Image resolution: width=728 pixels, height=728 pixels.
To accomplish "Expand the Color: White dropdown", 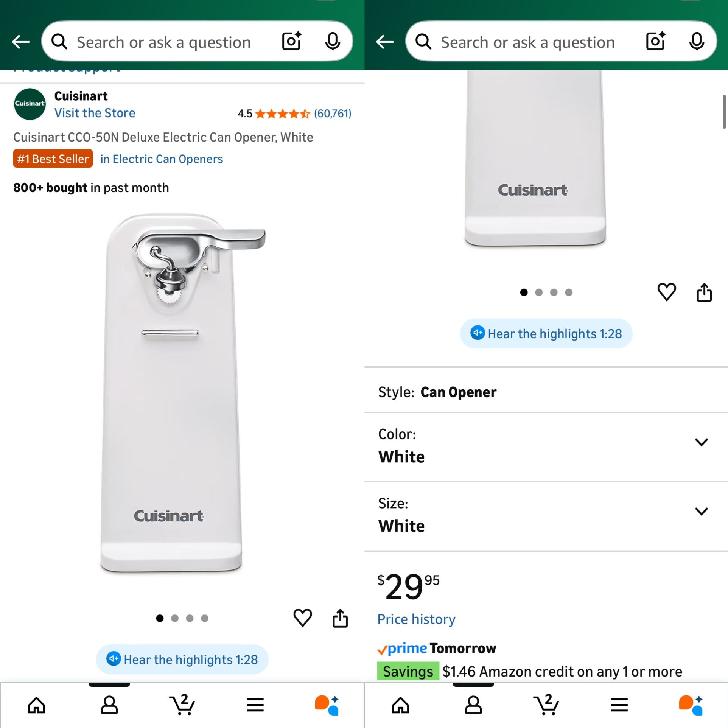I will coord(701,442).
